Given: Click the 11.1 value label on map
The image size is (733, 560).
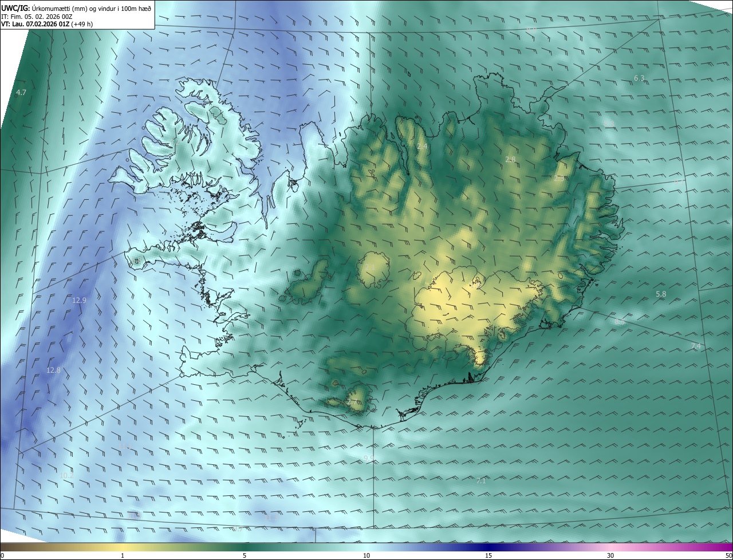Looking at the screenshot, I should click(x=124, y=446).
